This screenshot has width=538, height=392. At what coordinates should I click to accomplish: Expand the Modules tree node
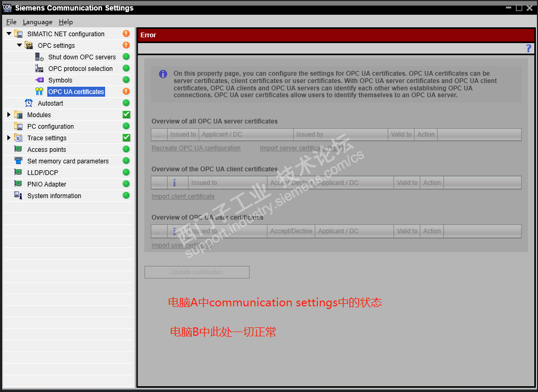tap(9, 115)
